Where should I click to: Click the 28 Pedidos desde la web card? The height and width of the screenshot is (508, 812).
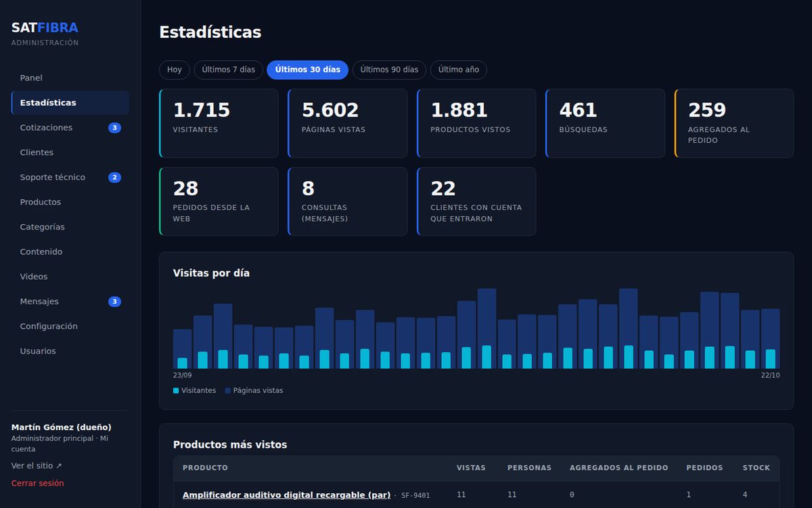219,202
